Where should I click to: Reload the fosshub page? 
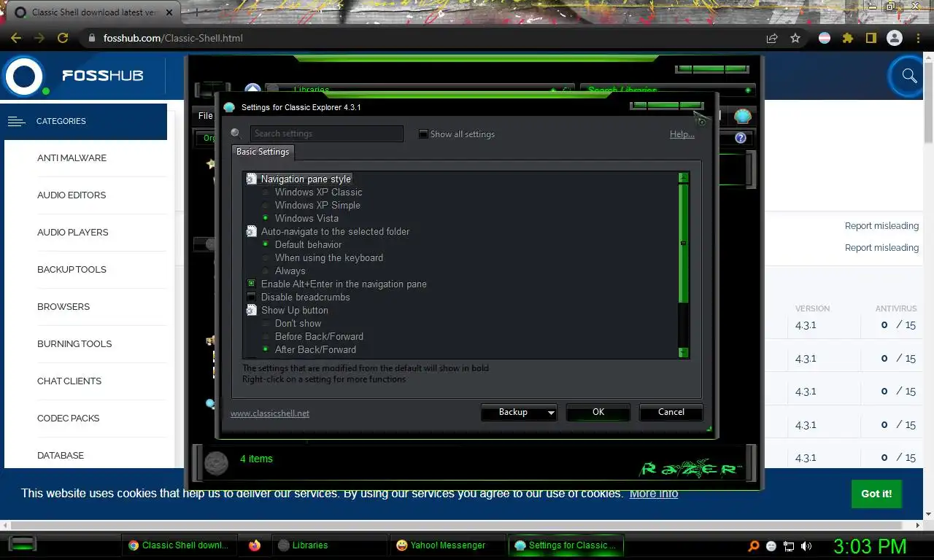63,38
